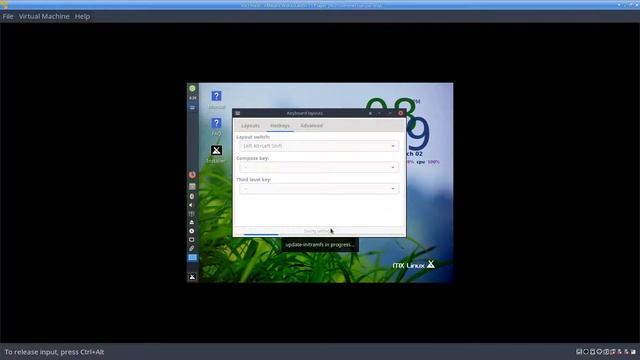Go to the Advanced tab
640x360 pixels.
[311, 126]
